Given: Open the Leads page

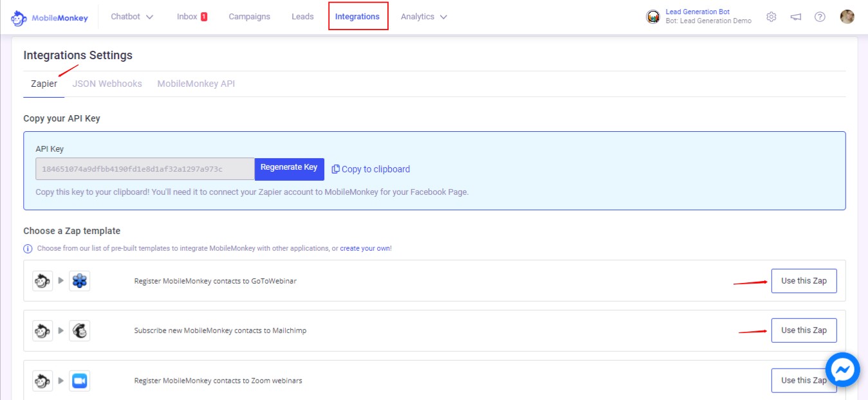Looking at the screenshot, I should click(302, 17).
